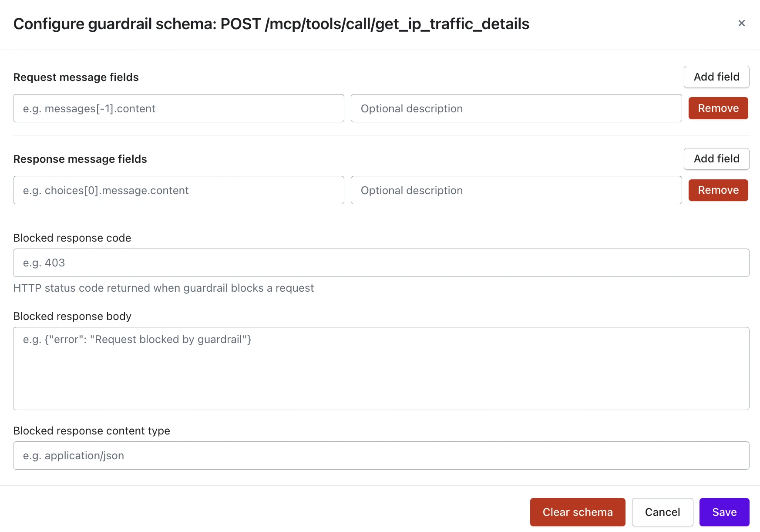Screen dimensions: 760x532
Task: Click the request field path input
Action: (178, 108)
